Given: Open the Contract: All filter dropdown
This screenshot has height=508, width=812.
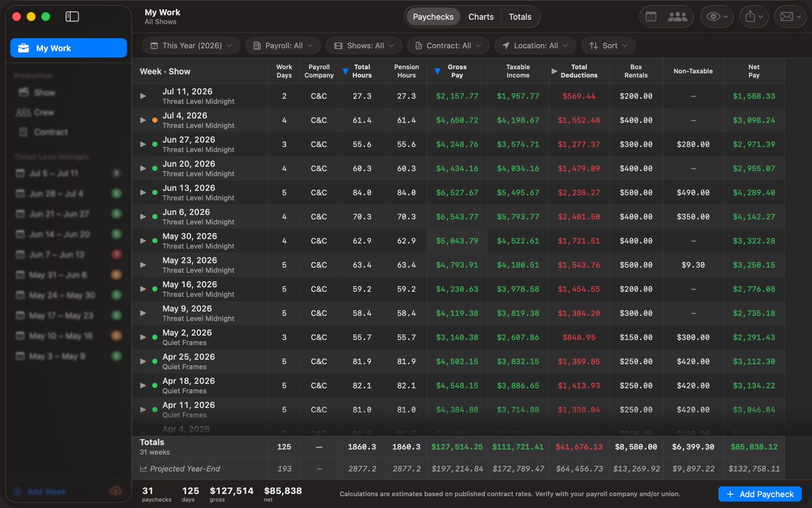Looking at the screenshot, I should tap(448, 45).
